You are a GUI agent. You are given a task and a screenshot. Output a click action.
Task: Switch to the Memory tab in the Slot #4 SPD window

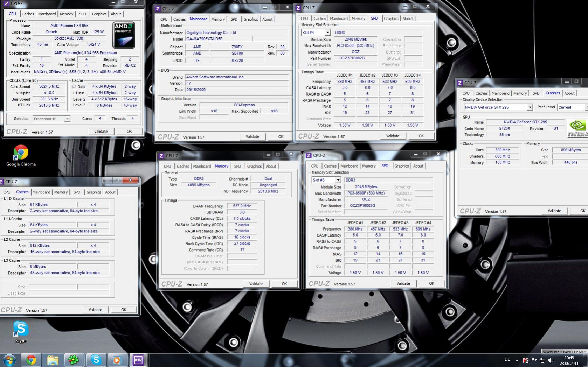coord(358,19)
